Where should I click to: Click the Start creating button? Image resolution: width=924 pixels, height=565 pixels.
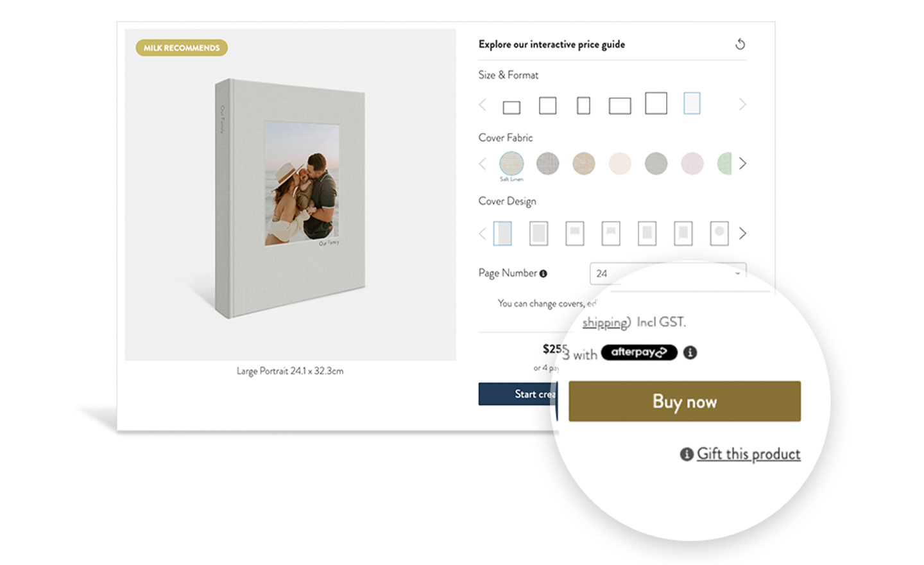tap(518, 394)
